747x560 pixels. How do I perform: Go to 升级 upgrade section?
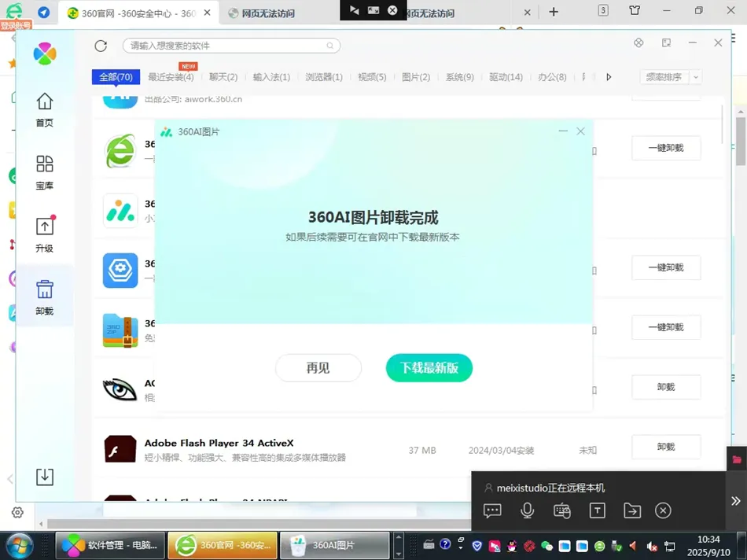click(44, 235)
